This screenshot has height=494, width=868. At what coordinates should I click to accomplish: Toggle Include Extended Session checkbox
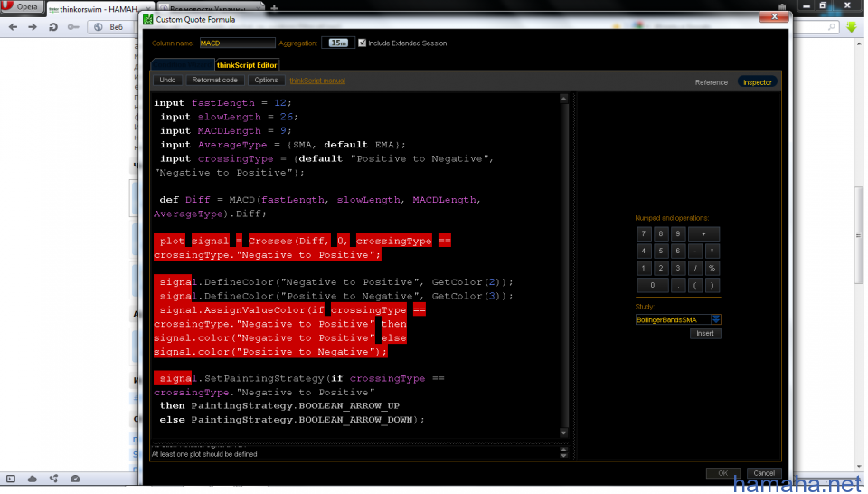click(362, 43)
